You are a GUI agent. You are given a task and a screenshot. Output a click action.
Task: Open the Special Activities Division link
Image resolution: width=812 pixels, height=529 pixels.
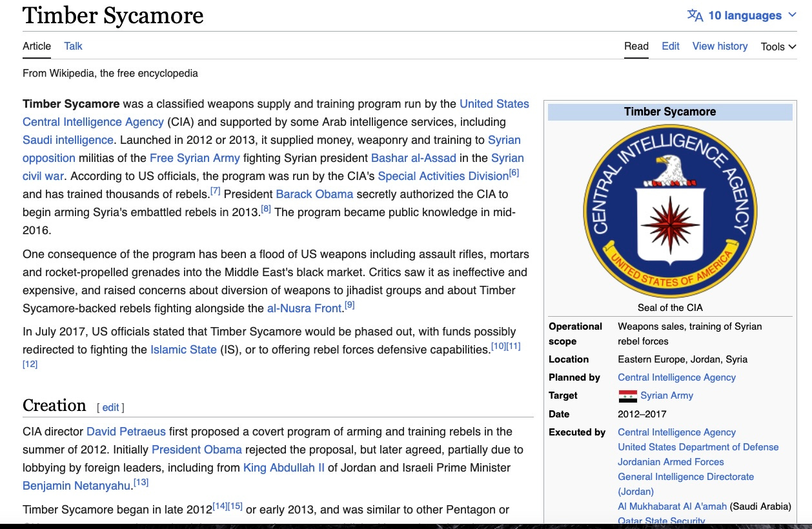pyautogui.click(x=443, y=176)
